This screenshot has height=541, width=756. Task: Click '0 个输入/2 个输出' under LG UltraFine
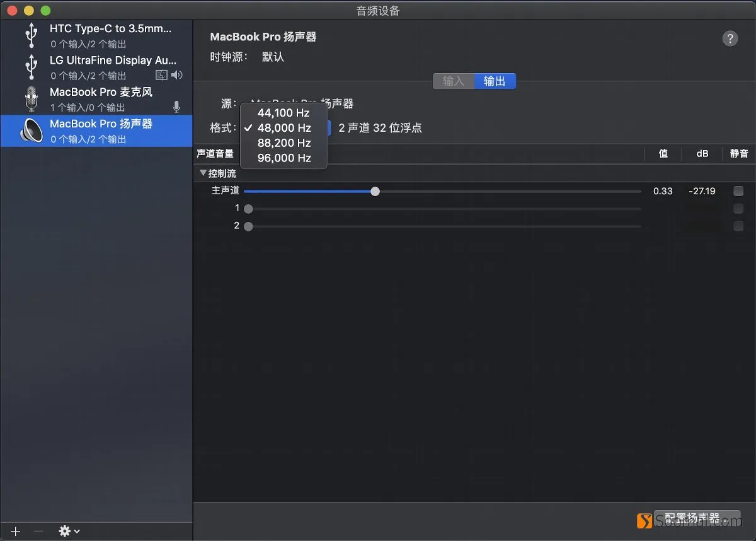pyautogui.click(x=88, y=76)
